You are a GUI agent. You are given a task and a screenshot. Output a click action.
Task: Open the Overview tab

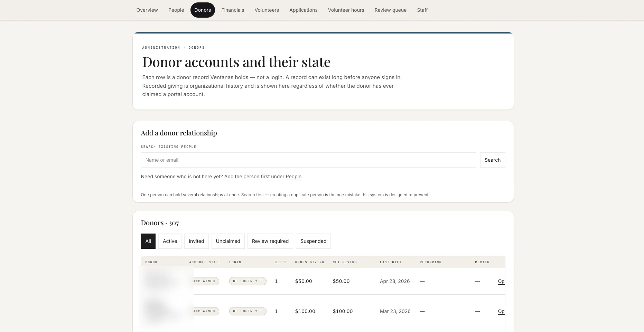pos(147,10)
